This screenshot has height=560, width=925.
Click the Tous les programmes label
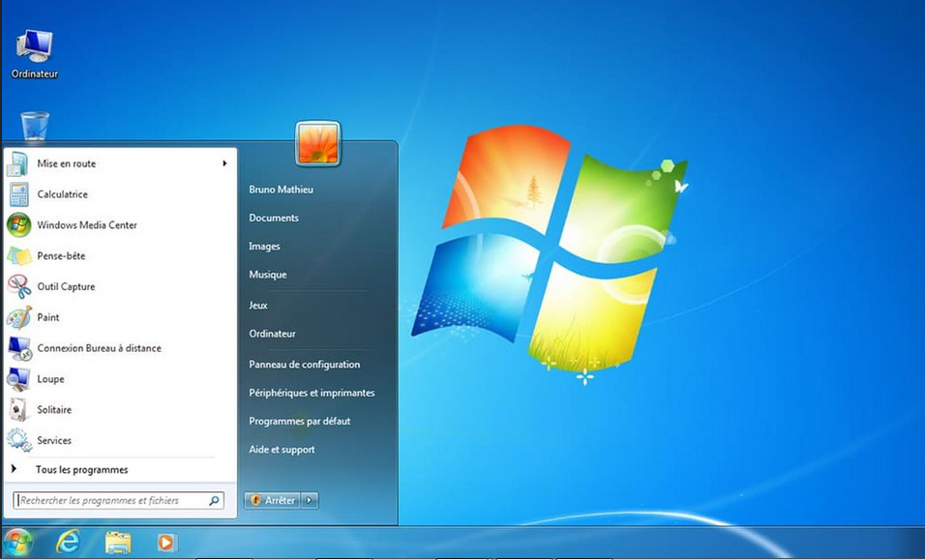pyautogui.click(x=81, y=470)
